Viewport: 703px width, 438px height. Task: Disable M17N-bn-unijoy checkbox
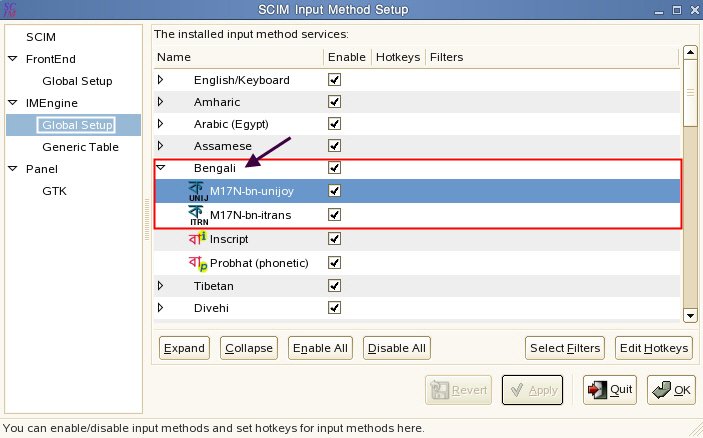tap(334, 191)
